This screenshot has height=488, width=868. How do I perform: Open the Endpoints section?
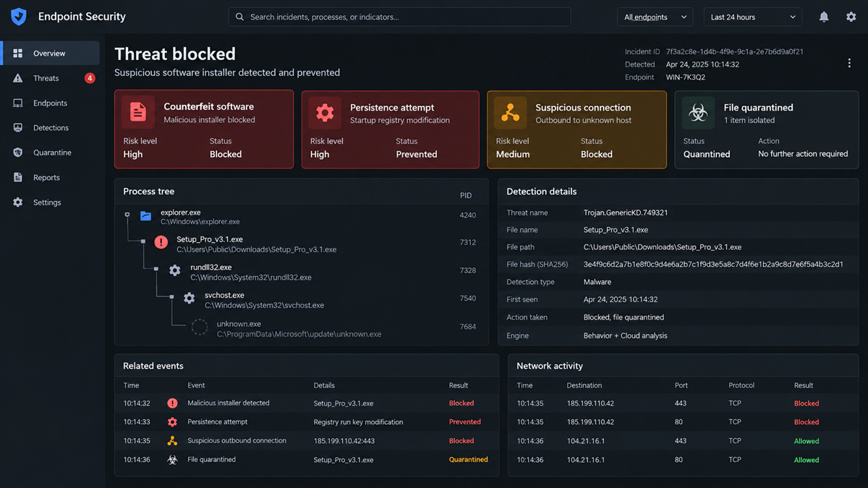click(51, 103)
